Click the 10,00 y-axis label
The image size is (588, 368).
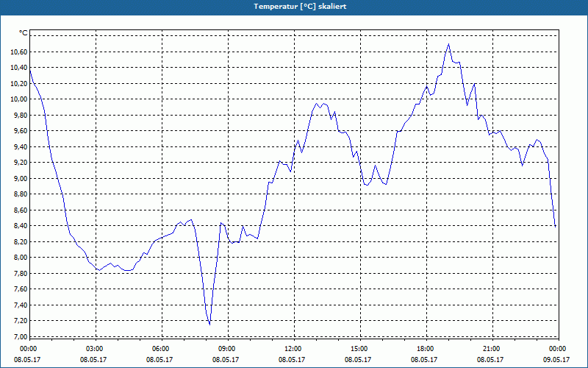[x=19, y=99]
